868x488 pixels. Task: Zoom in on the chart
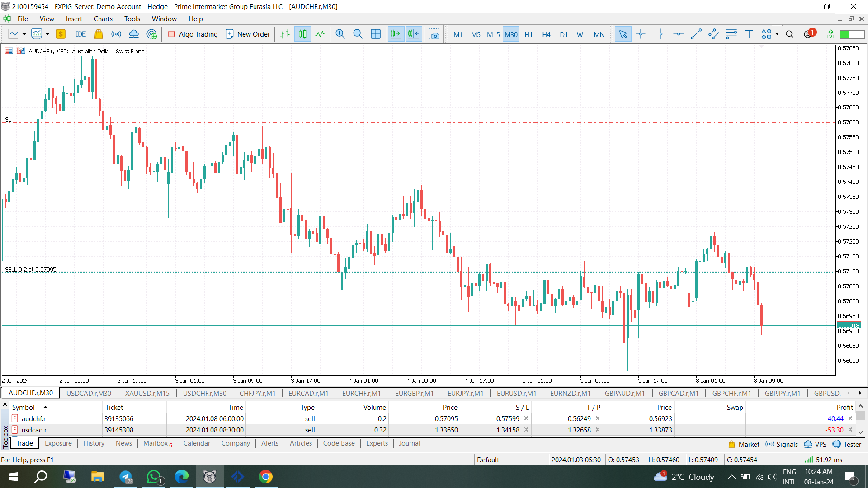(340, 34)
